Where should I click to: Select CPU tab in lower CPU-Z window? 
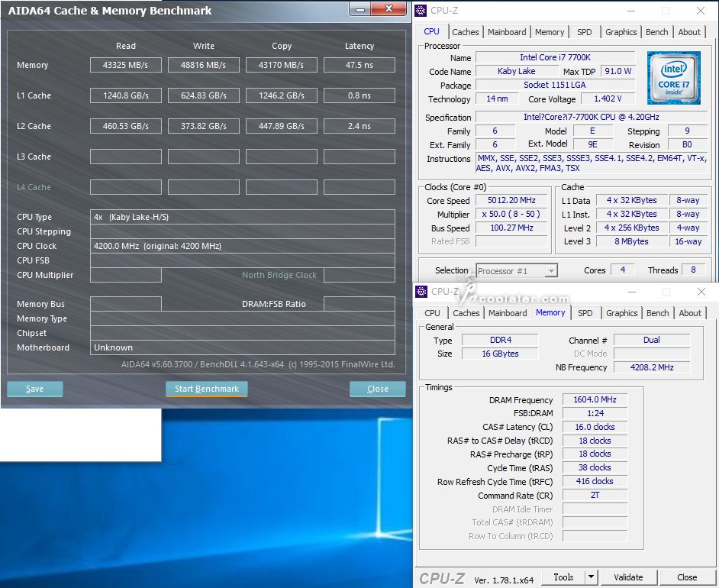click(432, 313)
